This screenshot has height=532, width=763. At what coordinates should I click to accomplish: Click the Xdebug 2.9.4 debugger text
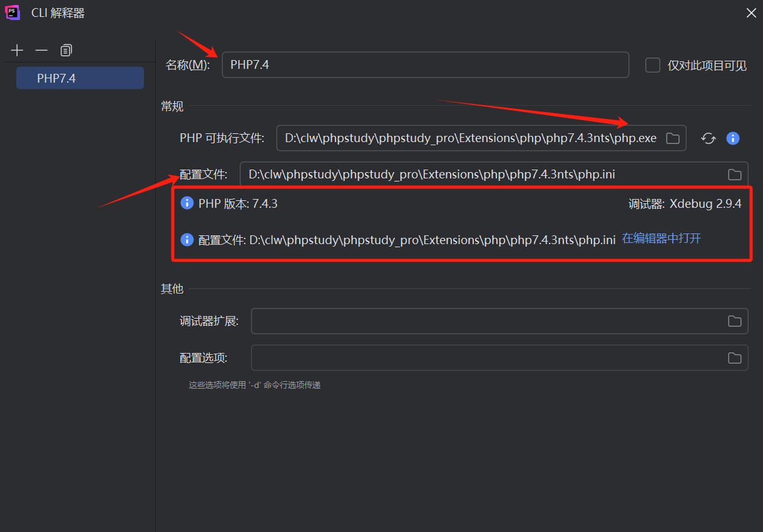coord(705,203)
